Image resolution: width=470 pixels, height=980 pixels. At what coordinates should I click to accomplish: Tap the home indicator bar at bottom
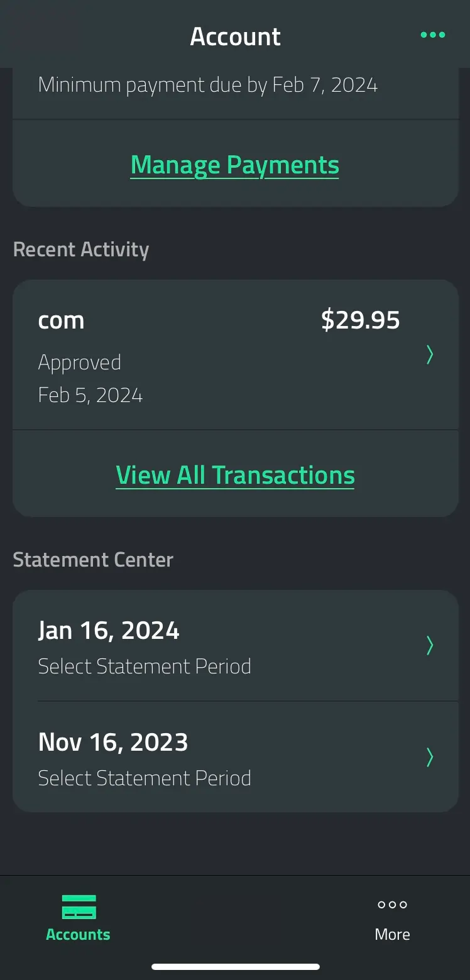coord(236,967)
